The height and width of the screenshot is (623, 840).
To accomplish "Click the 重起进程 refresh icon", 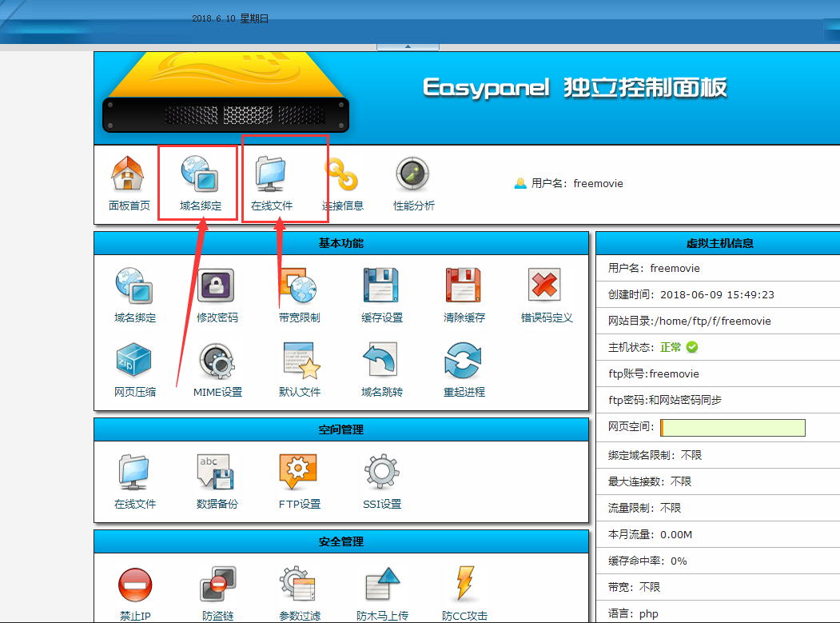I will click(x=464, y=361).
